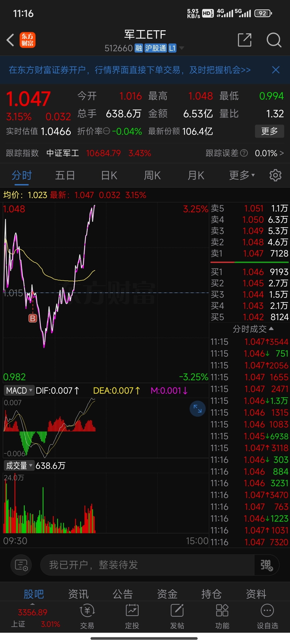Open the 公告 announcements tab
Screen dimensions: 290x644
[x=123, y=594]
